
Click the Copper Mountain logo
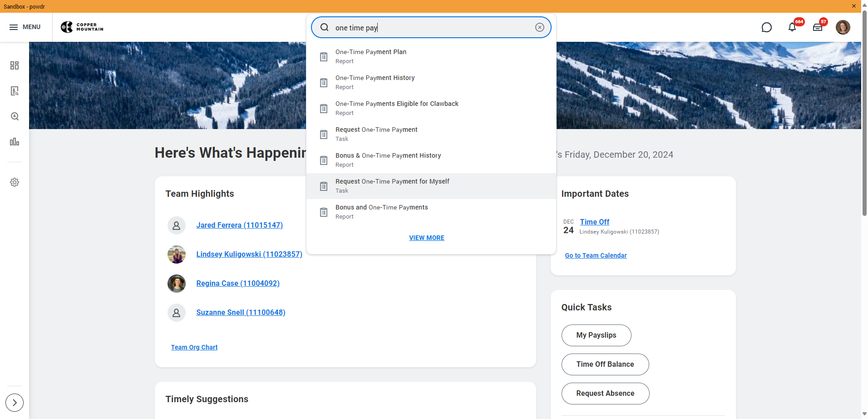click(x=82, y=27)
